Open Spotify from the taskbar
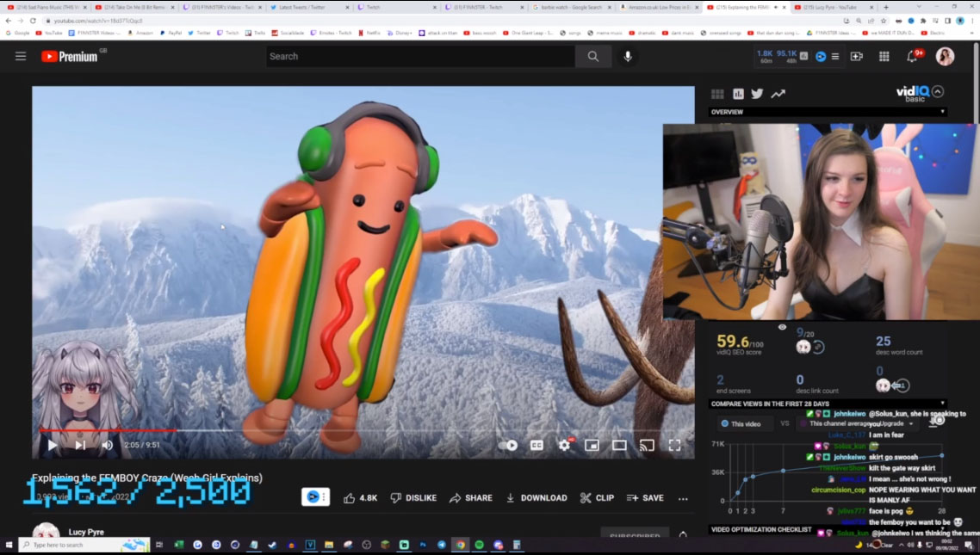This screenshot has width=980, height=555. 480,545
